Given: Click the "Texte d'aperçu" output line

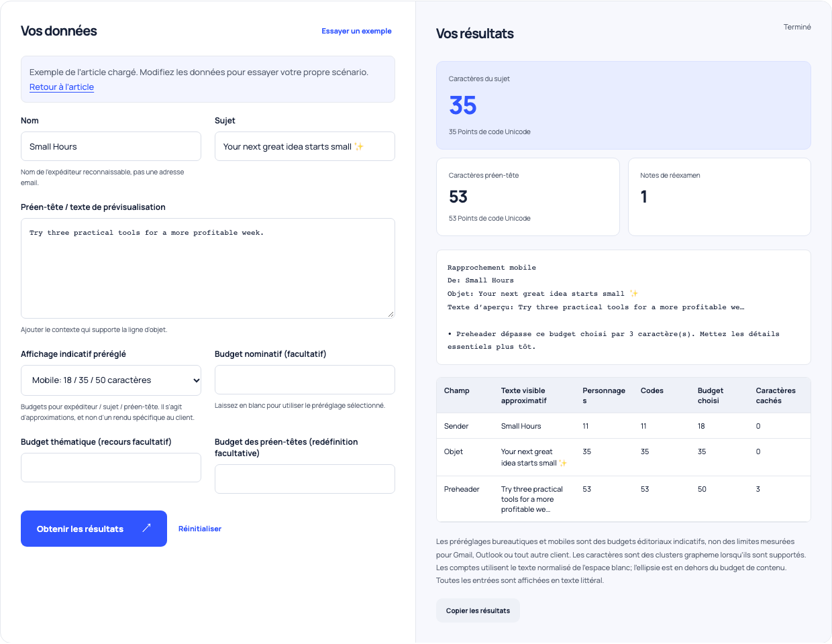Looking at the screenshot, I should click(596, 307).
